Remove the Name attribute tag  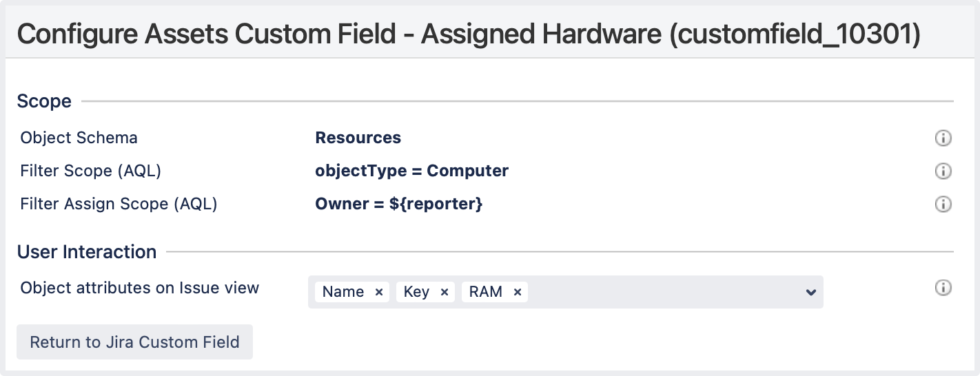pos(378,292)
